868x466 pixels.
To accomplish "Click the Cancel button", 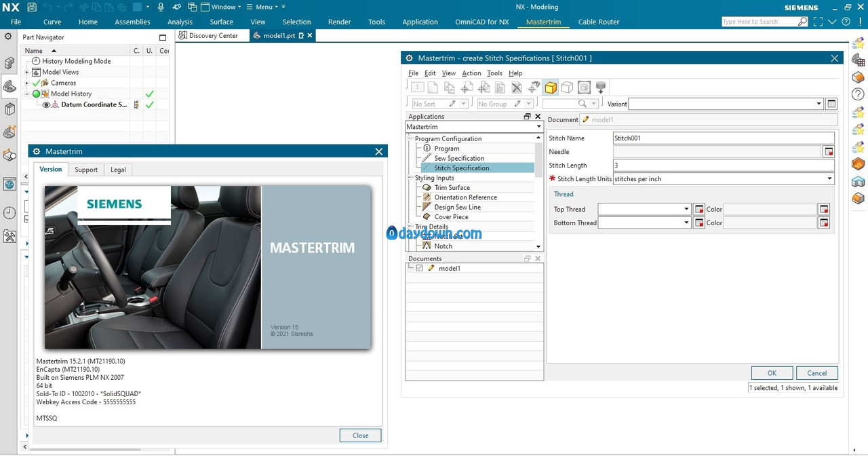I will 817,373.
